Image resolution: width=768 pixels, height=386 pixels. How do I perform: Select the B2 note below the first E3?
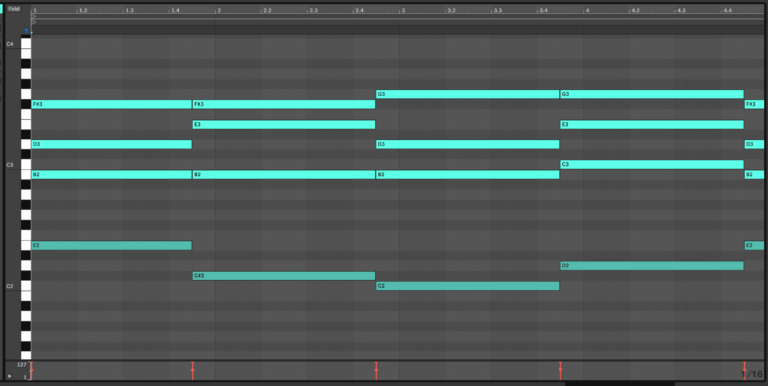(284, 175)
